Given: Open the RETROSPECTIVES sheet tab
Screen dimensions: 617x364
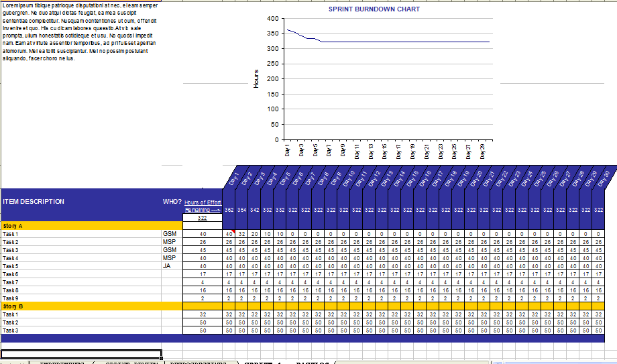Looking at the screenshot, I should pos(199,363).
